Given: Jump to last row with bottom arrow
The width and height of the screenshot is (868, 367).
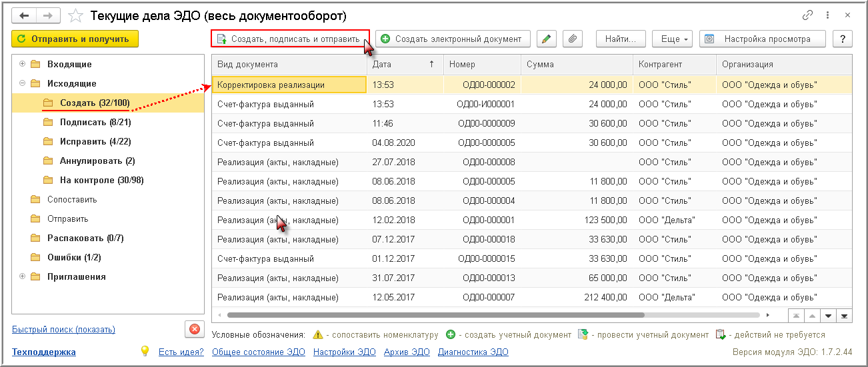Looking at the screenshot, I should [845, 316].
